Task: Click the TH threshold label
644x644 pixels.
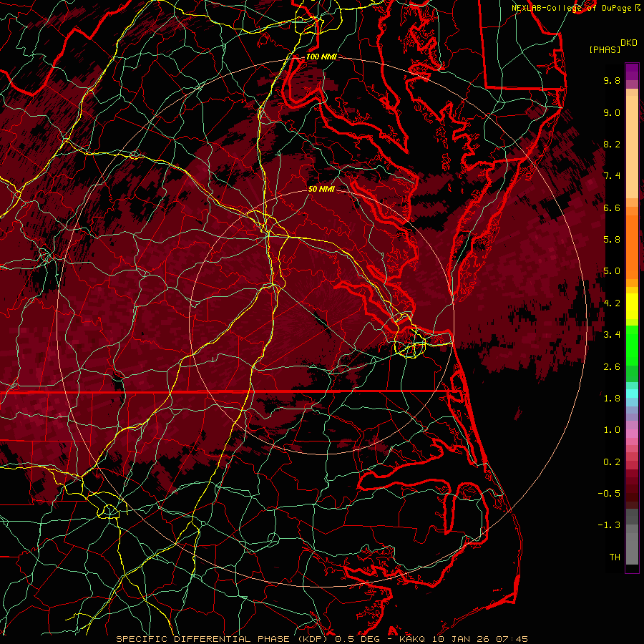Action: [x=615, y=557]
